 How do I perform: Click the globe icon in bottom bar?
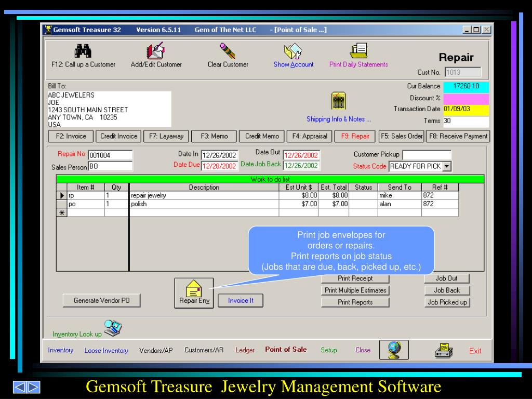[394, 350]
